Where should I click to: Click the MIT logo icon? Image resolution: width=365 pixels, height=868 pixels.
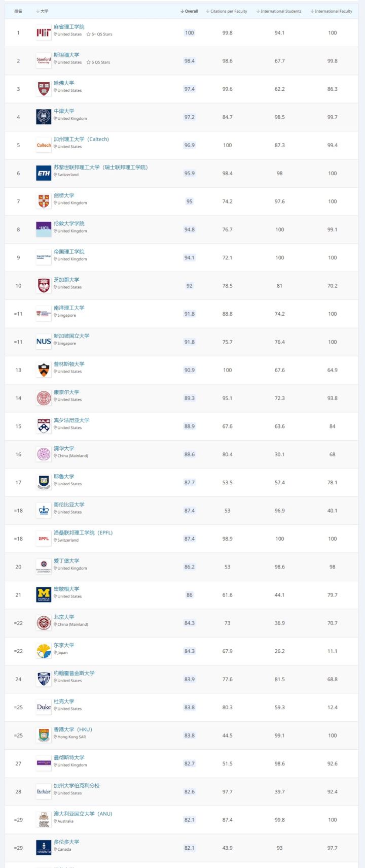[44, 33]
